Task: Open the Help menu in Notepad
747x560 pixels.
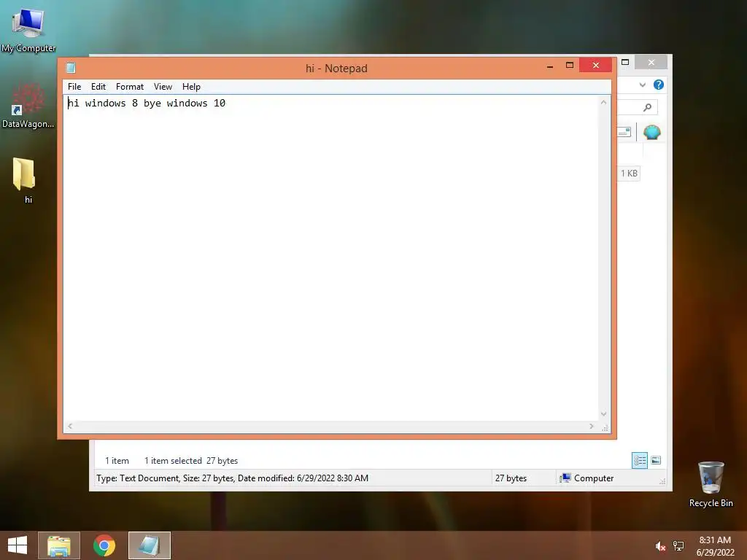Action: [x=191, y=87]
